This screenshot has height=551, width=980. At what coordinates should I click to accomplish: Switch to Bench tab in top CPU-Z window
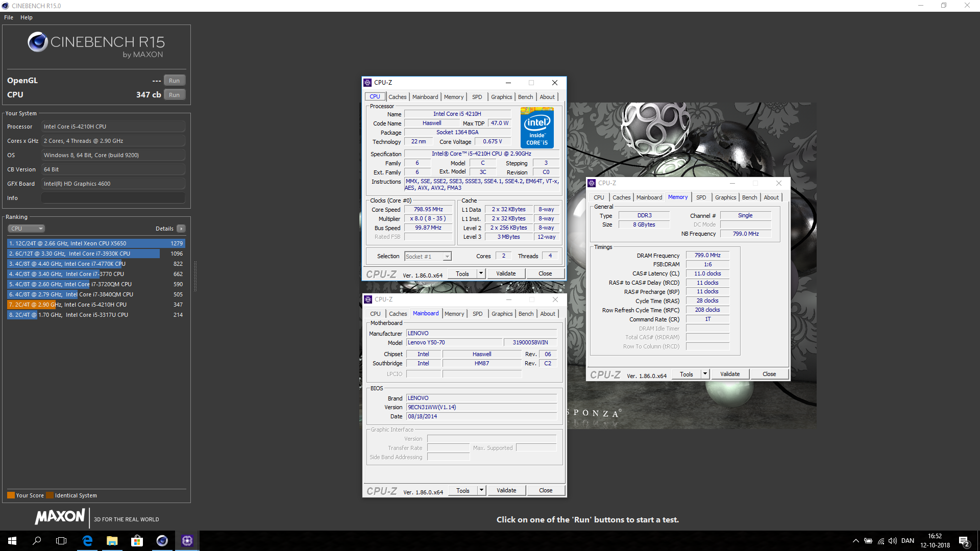point(525,97)
